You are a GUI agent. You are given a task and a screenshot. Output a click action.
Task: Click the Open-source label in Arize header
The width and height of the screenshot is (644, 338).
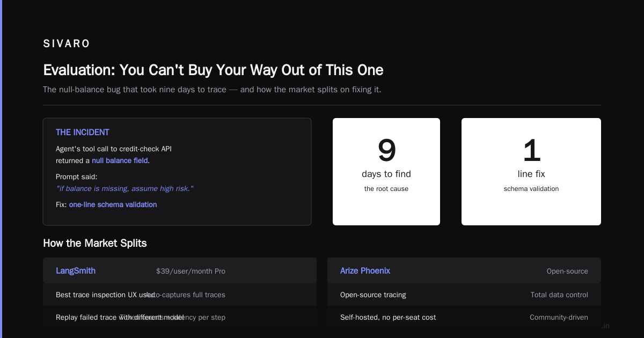tap(567, 271)
